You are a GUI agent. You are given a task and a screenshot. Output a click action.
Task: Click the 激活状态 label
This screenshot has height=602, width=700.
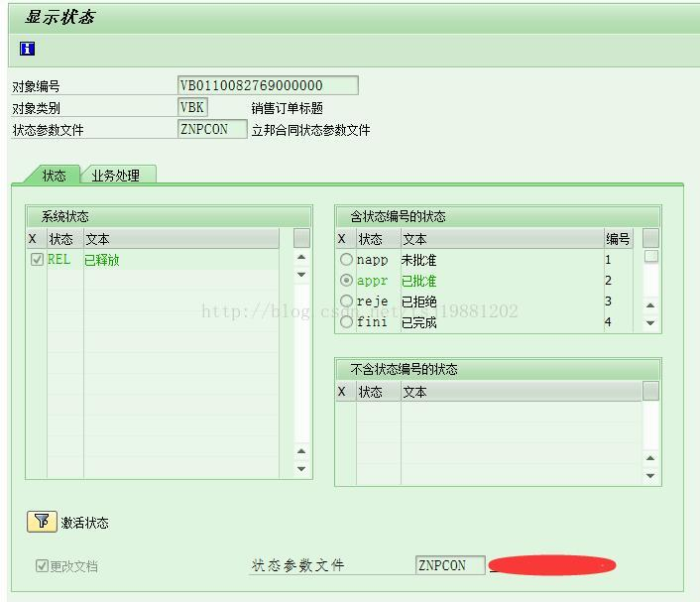pos(85,523)
